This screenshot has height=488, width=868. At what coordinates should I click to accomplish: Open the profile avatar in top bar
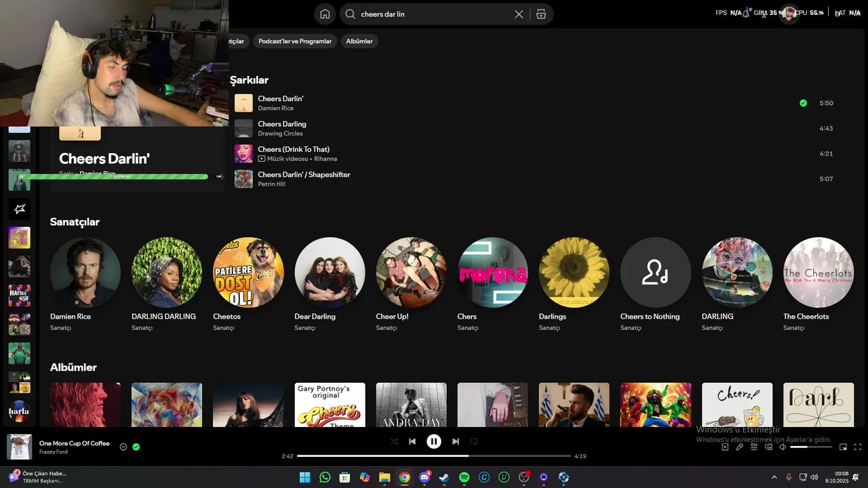(x=789, y=14)
